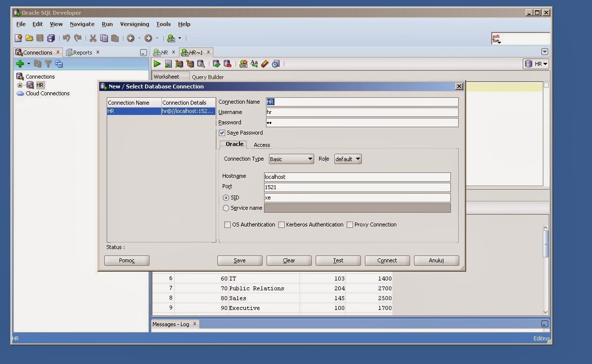The image size is (592, 364).
Task: Click Schema Browser icon in Connections toolbar
Action: tap(59, 64)
